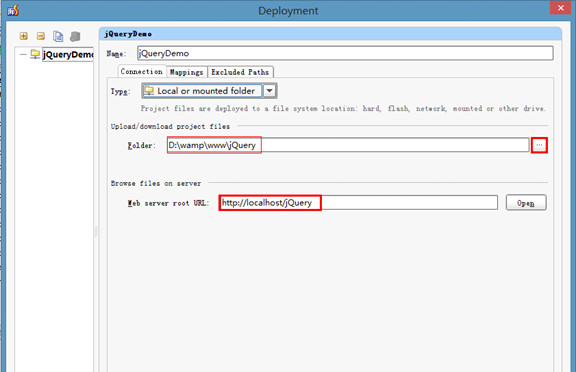Click the greyed default server icon

coord(75,36)
